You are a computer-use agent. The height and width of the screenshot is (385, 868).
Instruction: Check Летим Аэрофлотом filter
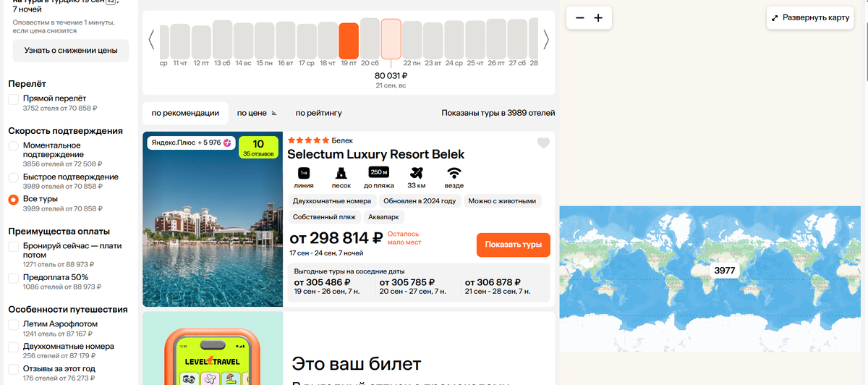click(x=14, y=324)
